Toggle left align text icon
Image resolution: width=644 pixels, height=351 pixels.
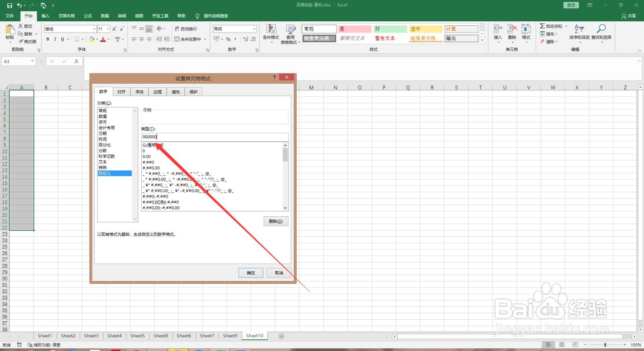134,39
